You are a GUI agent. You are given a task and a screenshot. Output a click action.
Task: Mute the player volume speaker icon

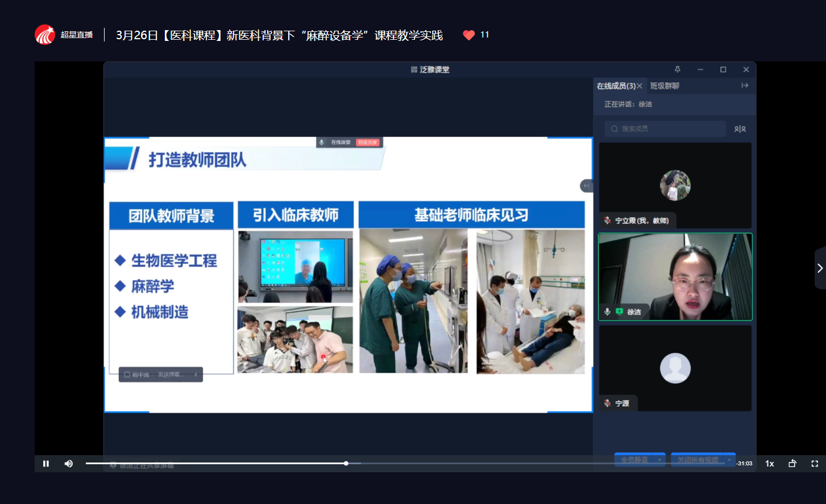click(x=69, y=464)
